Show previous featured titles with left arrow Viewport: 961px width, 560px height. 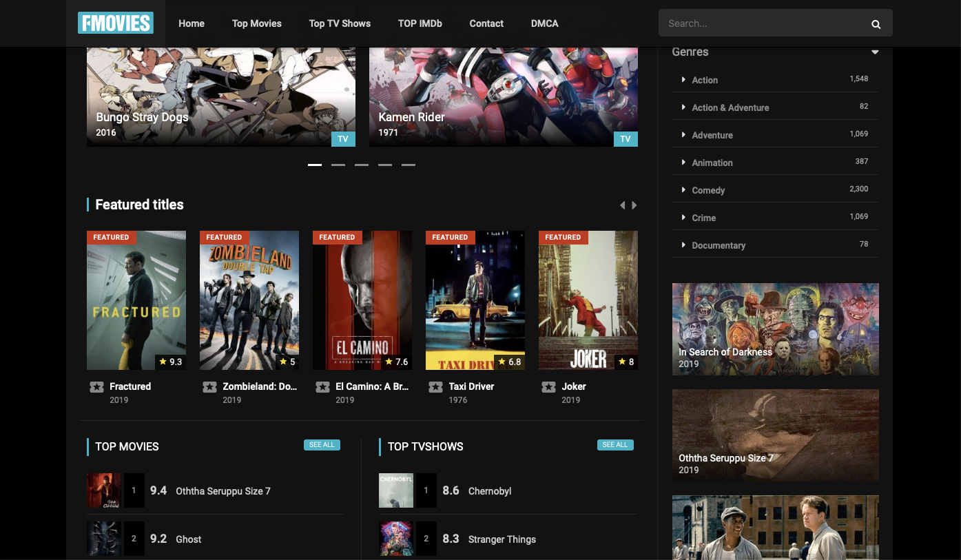pos(623,205)
